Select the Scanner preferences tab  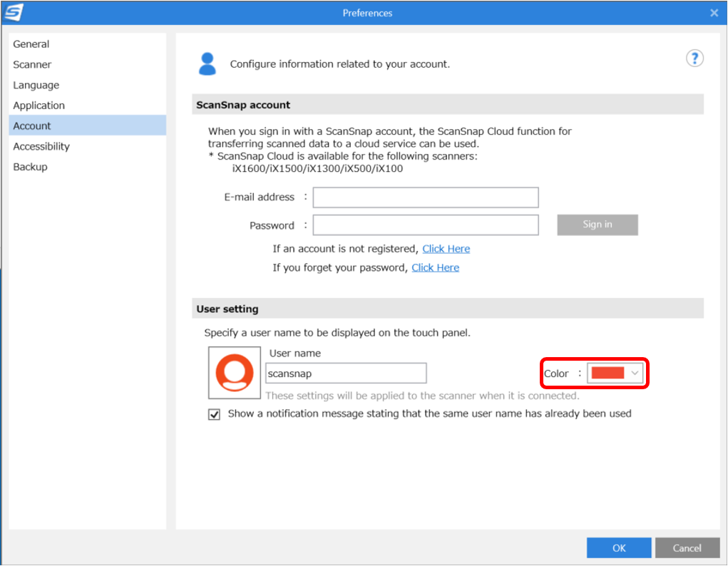click(87, 65)
